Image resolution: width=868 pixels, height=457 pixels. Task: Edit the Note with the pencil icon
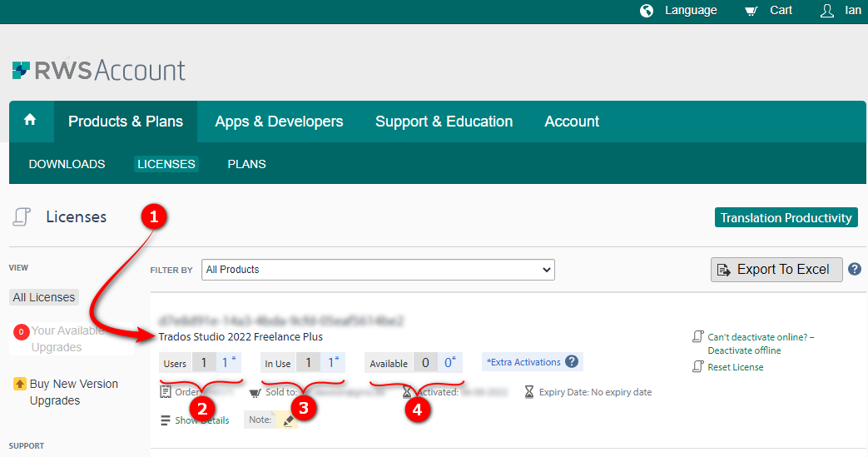click(x=289, y=420)
